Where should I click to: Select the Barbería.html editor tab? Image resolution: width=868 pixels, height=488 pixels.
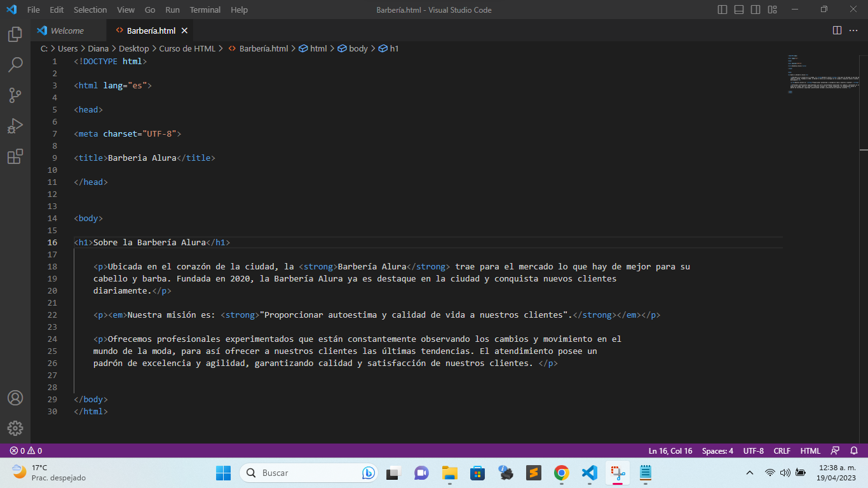pyautogui.click(x=150, y=30)
